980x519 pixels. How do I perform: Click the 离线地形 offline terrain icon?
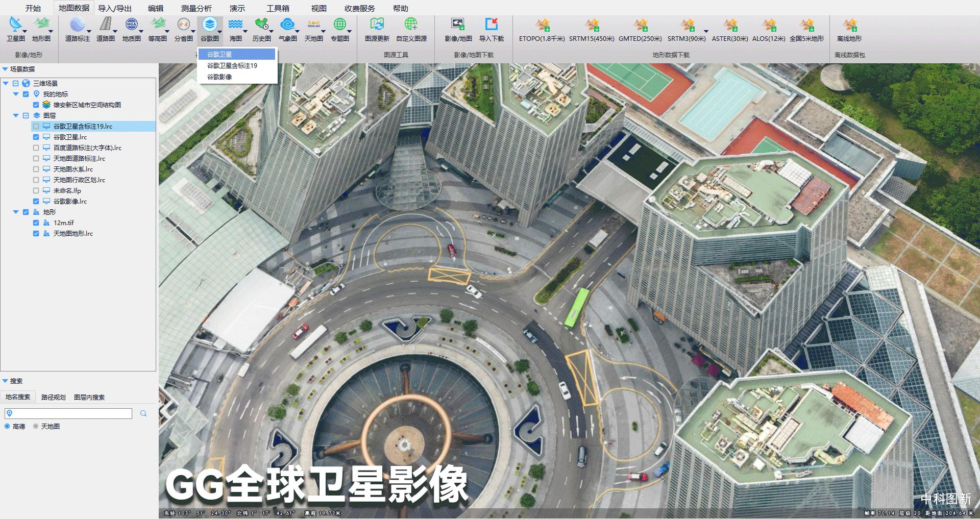point(849,24)
